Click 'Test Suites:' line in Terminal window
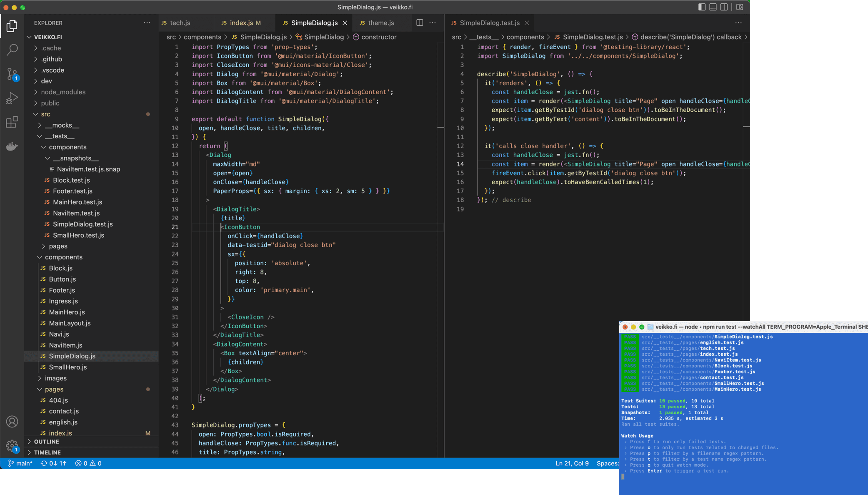This screenshot has height=495, width=868. click(x=668, y=401)
